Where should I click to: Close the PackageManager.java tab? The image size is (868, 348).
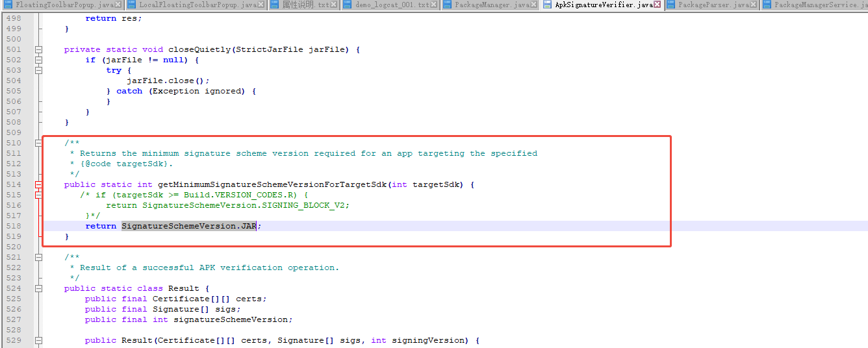tap(535, 5)
